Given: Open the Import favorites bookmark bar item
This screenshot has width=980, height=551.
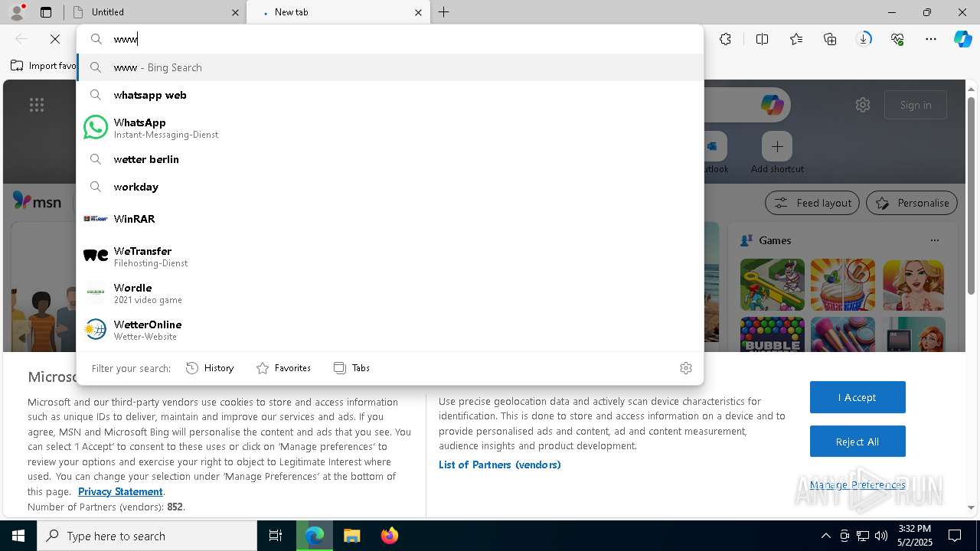Looking at the screenshot, I should [x=43, y=66].
